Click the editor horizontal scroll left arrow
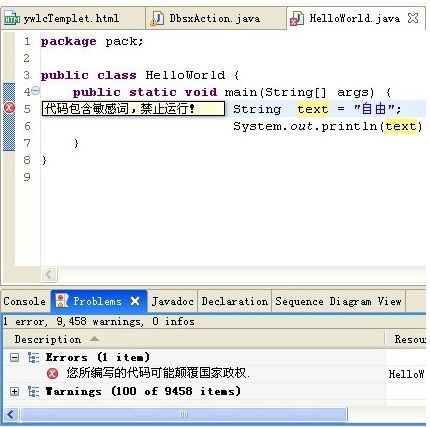Image resolution: width=430 pixels, height=427 pixels. (x=49, y=275)
